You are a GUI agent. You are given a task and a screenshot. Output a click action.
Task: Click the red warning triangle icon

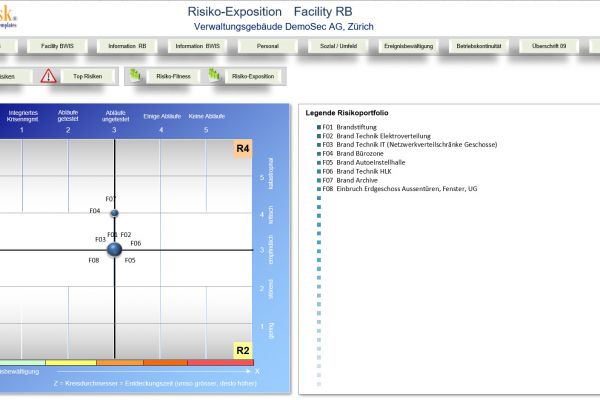click(x=49, y=76)
